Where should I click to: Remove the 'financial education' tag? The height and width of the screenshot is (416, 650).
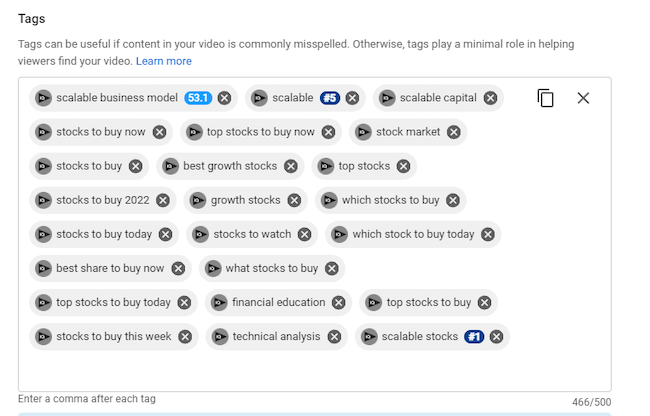pos(339,302)
